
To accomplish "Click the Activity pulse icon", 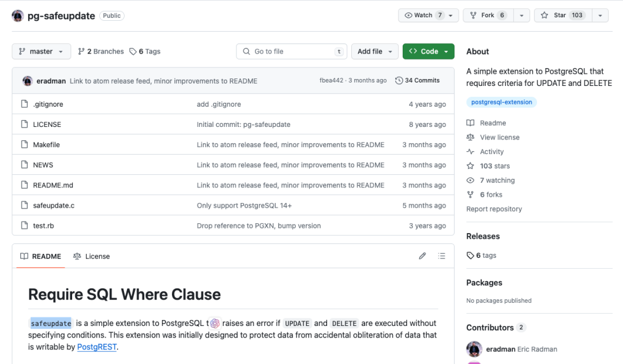I will click(470, 152).
